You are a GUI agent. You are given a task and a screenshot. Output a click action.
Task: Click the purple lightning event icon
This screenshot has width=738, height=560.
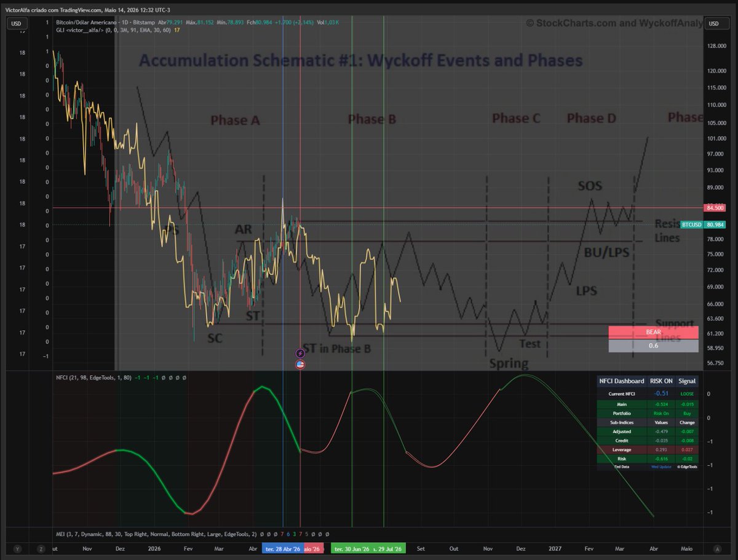pyautogui.click(x=300, y=353)
